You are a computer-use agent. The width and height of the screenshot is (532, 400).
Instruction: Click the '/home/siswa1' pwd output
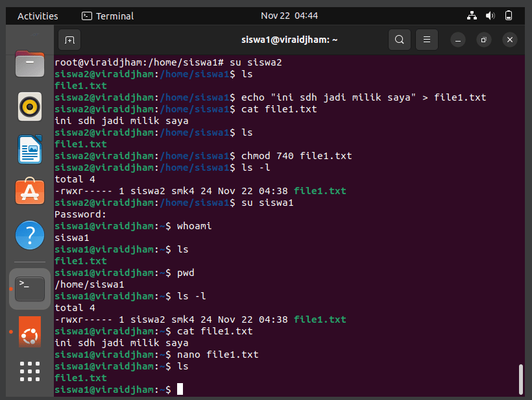click(x=90, y=284)
